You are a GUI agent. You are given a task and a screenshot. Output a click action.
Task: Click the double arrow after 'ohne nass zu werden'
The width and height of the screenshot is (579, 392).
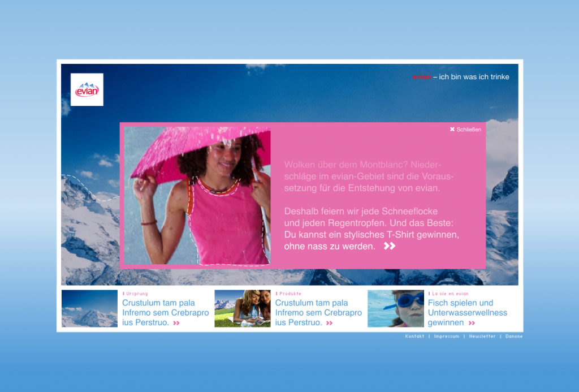coord(389,245)
